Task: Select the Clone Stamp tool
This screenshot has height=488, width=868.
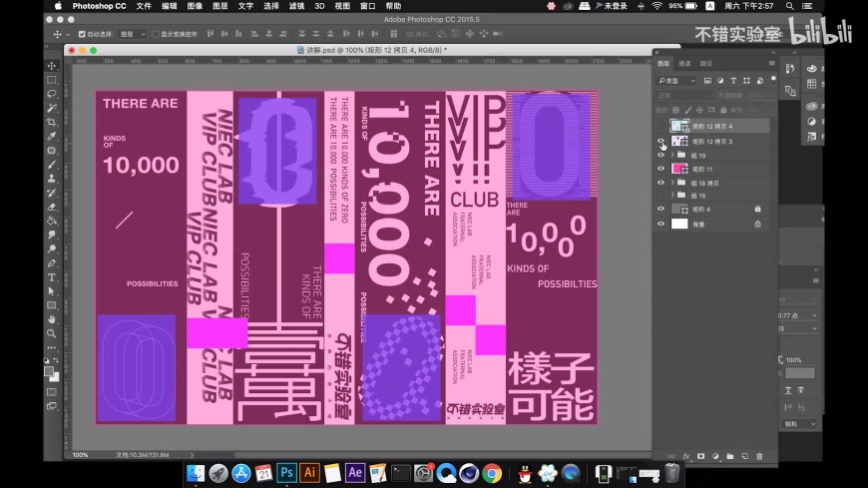Action: point(52,179)
